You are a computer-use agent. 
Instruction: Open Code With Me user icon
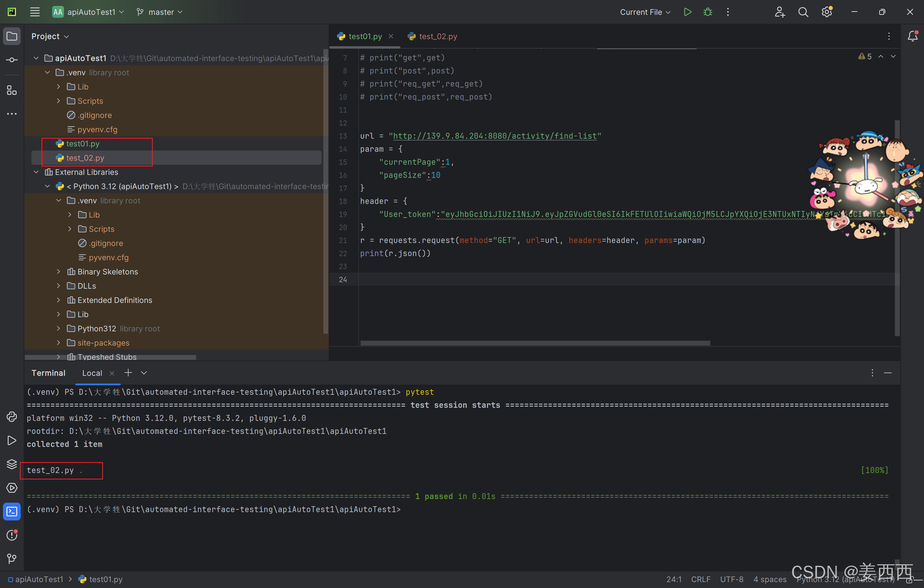779,12
